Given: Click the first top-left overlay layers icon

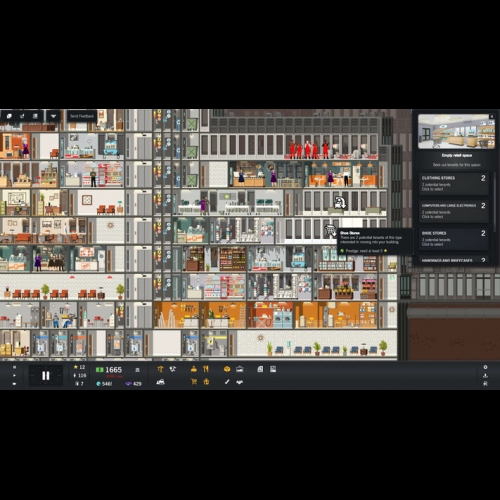Looking at the screenshot, I should pyautogui.click(x=9, y=116).
